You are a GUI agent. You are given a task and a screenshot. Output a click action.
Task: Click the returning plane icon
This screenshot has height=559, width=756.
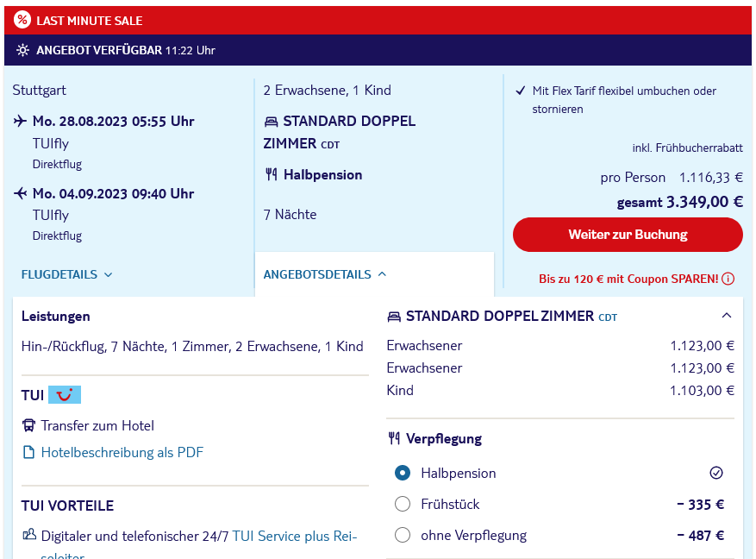[x=21, y=193]
